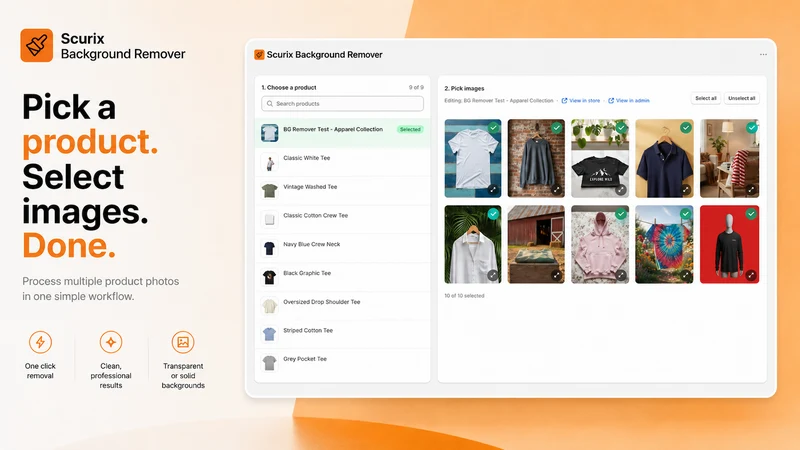
Task: Expand the white linen shirt preview
Action: point(492,275)
